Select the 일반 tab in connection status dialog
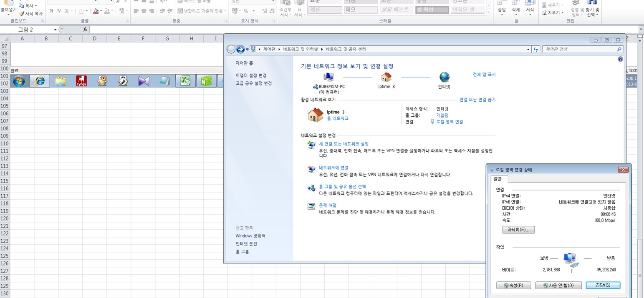This screenshot has width=644, height=298. point(500,179)
